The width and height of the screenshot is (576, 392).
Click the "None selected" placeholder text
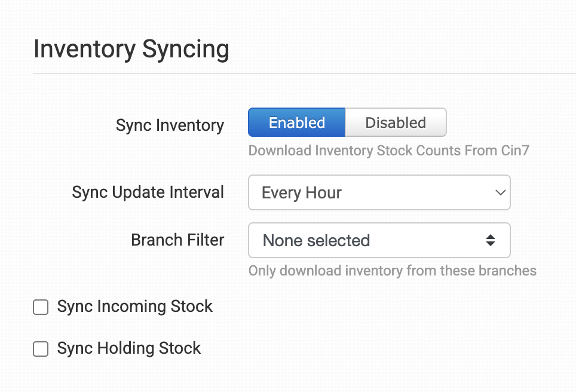[316, 241]
